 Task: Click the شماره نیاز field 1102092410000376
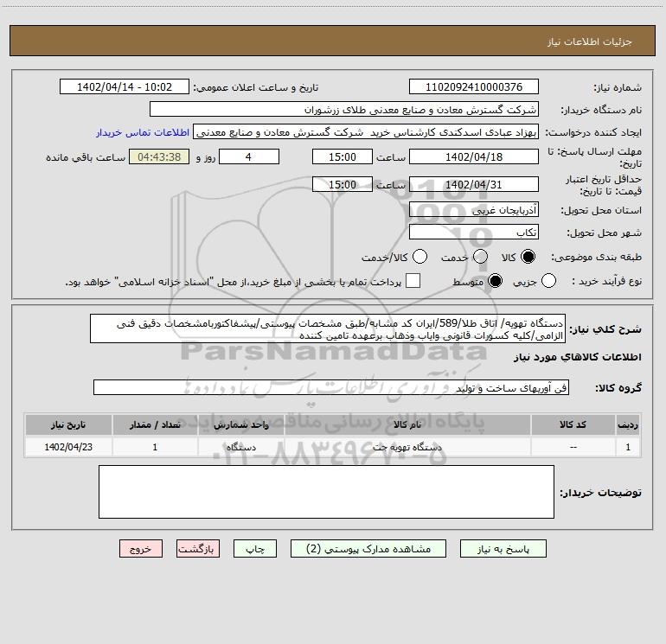point(474,87)
